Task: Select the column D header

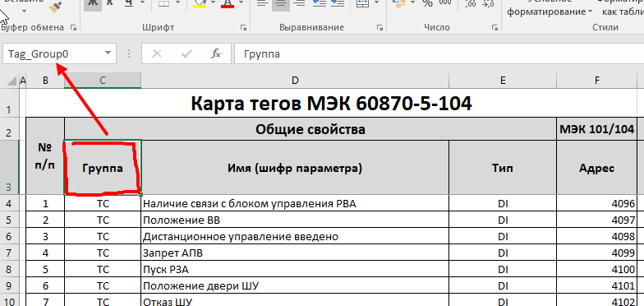Action: tap(295, 81)
